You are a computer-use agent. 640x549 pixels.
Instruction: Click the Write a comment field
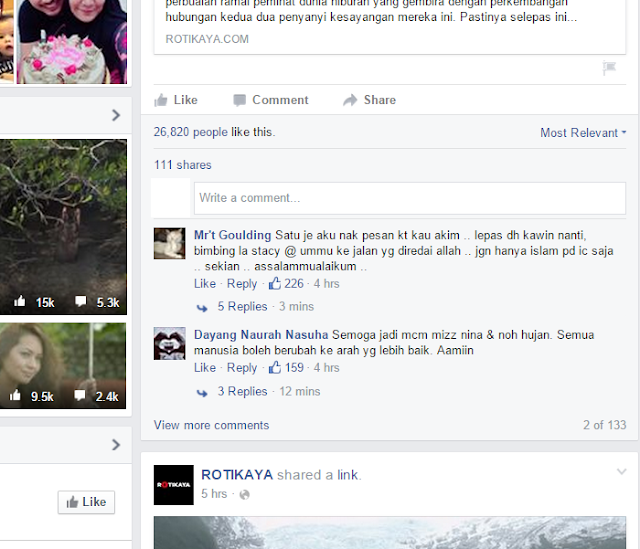pyautogui.click(x=410, y=198)
